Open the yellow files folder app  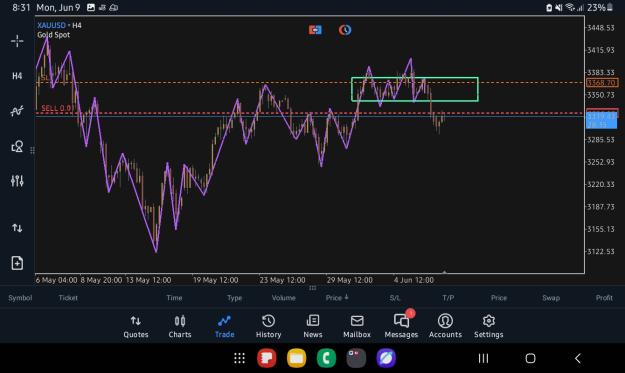click(297, 358)
